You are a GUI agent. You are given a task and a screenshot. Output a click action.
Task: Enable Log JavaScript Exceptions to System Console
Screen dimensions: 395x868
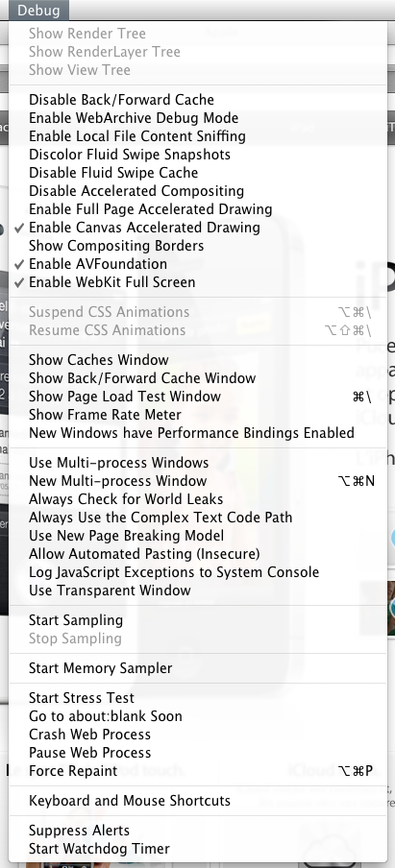[198, 572]
